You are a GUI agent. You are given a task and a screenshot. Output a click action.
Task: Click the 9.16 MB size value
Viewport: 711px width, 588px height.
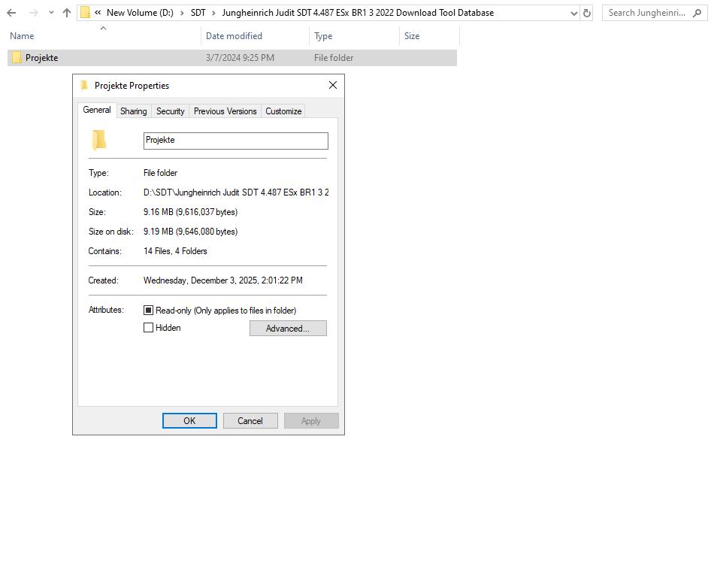pos(190,212)
